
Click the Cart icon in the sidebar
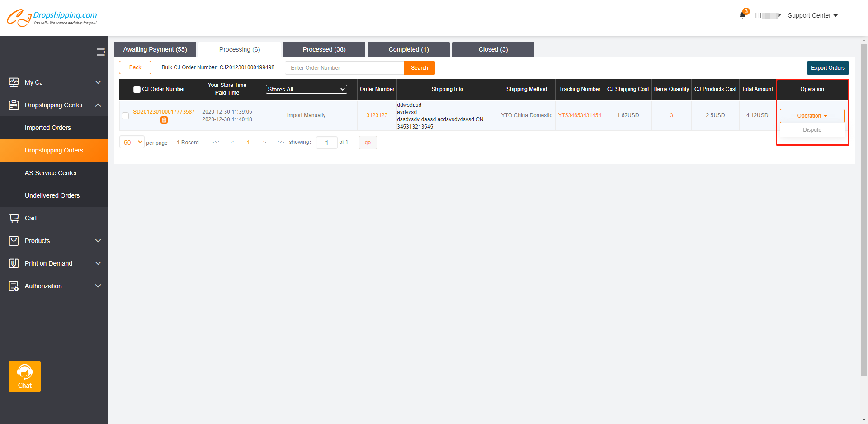(14, 218)
